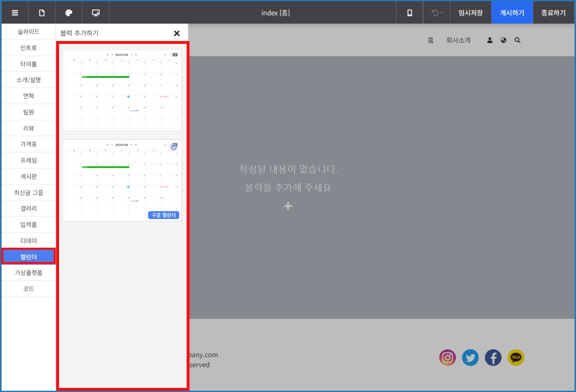Click the desktop screen settings icon
576x392 pixels.
(x=96, y=12)
